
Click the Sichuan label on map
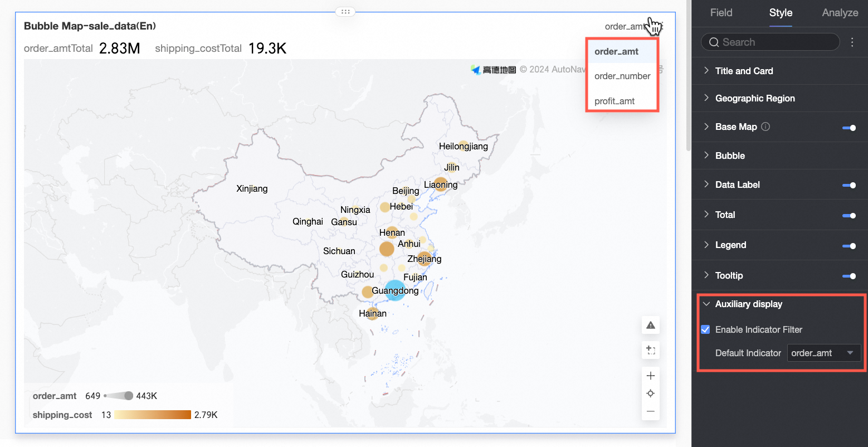339,251
